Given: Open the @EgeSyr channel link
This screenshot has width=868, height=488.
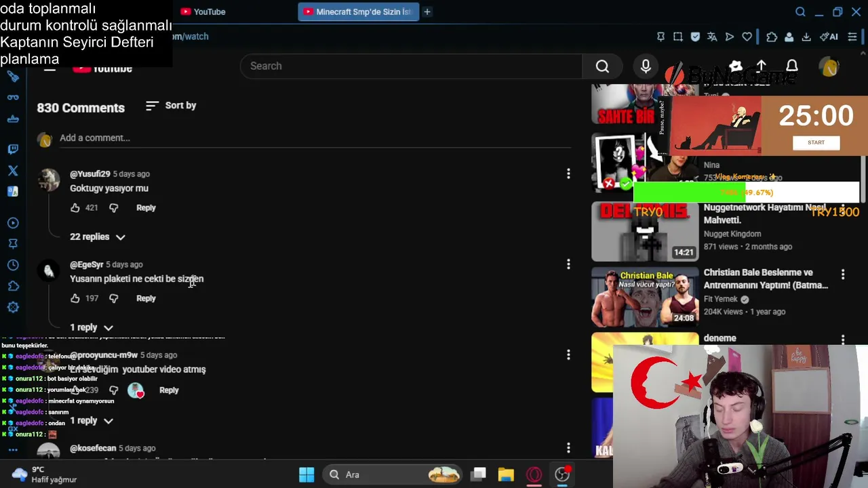Looking at the screenshot, I should pyautogui.click(x=86, y=264).
